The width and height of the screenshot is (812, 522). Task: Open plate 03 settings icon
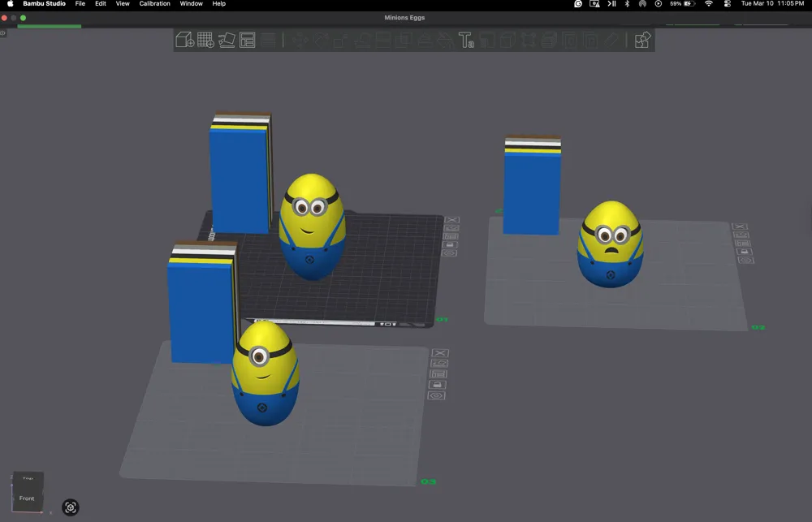(436, 395)
